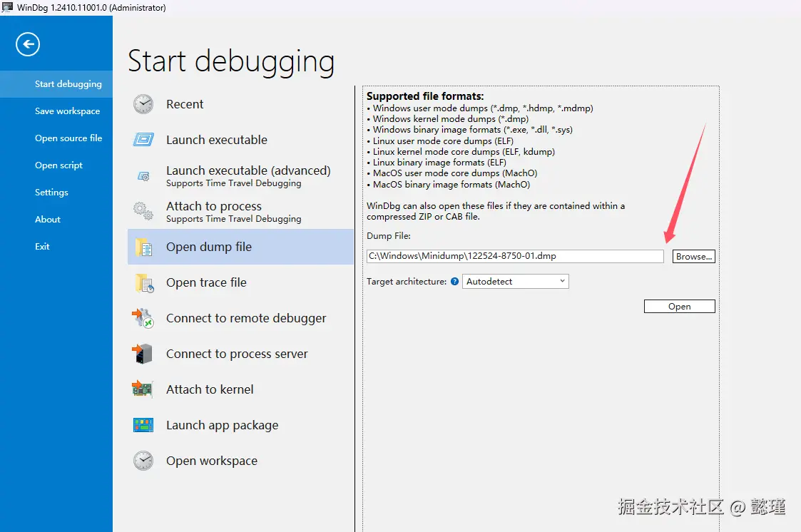Viewport: 801px width, 532px height.
Task: Choose Open script from the sidebar
Action: tap(56, 165)
